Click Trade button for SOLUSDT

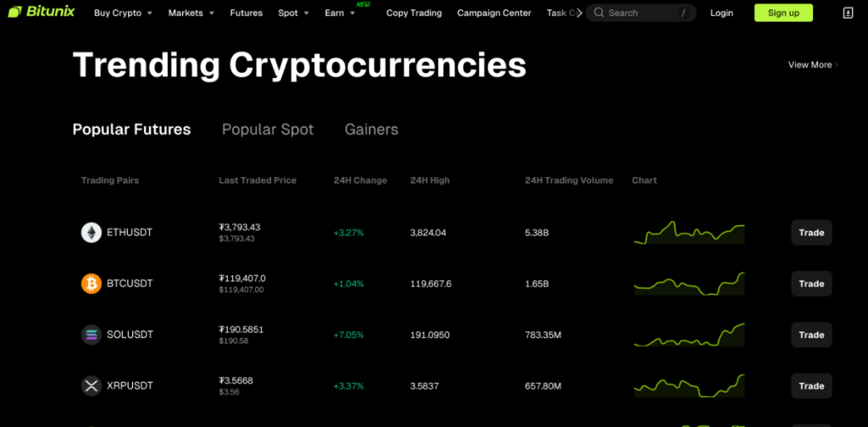tap(811, 335)
